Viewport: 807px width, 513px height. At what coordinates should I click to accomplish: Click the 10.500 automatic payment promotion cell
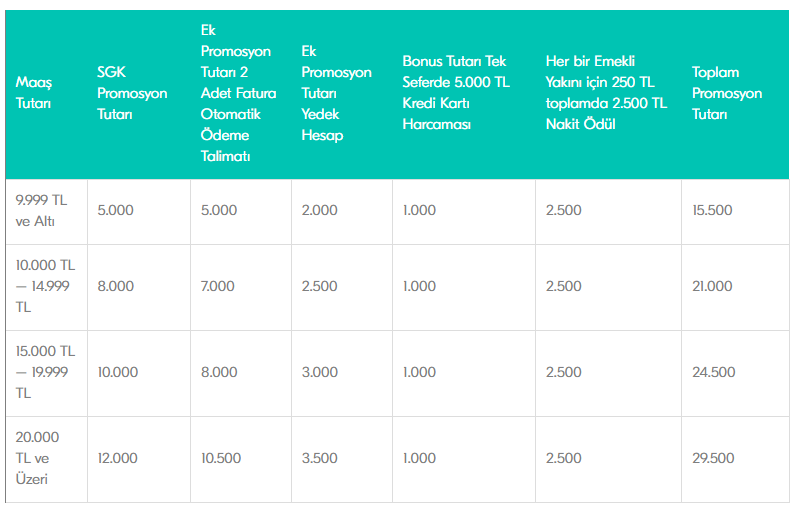220,458
